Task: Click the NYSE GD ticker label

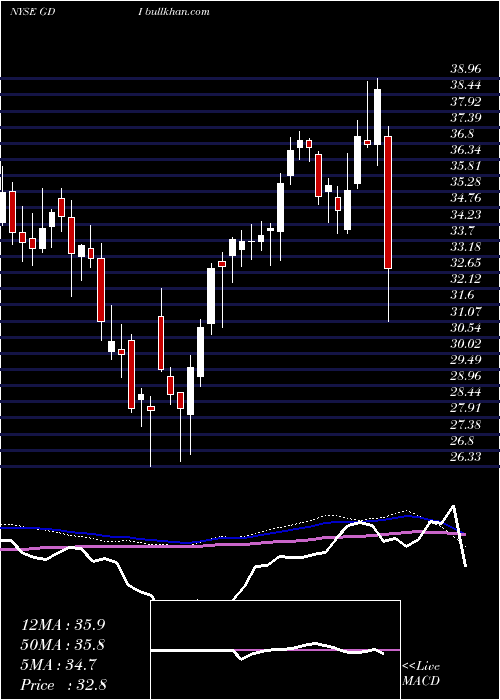Action: (x=32, y=11)
